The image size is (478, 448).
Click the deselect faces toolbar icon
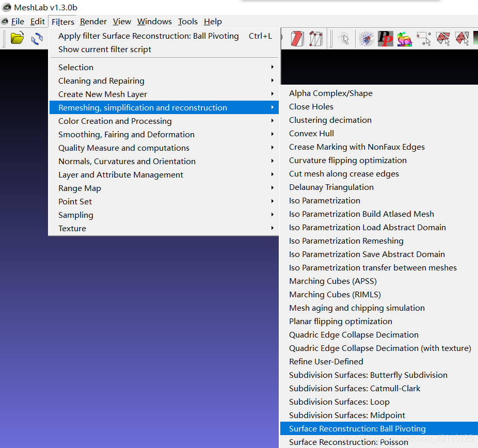(462, 38)
